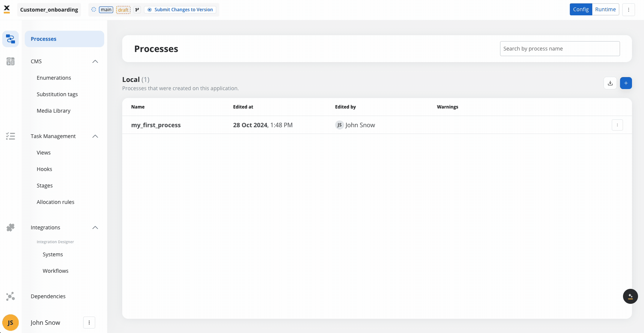Open Hooks page
644x333 pixels.
pos(44,169)
